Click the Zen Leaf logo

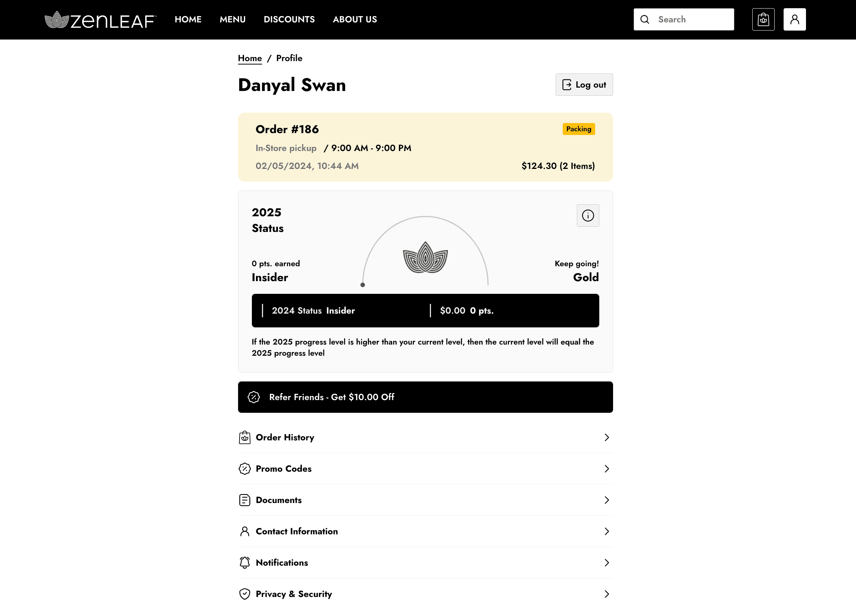[x=100, y=20]
